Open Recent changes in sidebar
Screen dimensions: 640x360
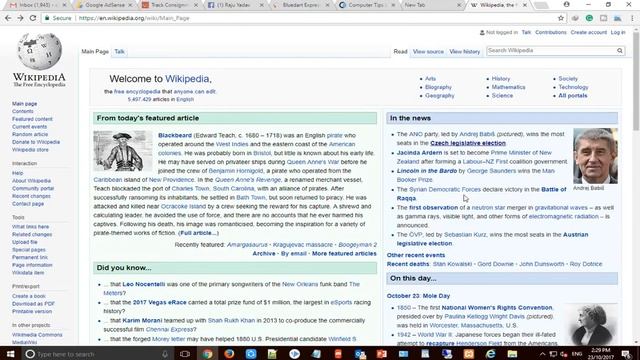31,196
